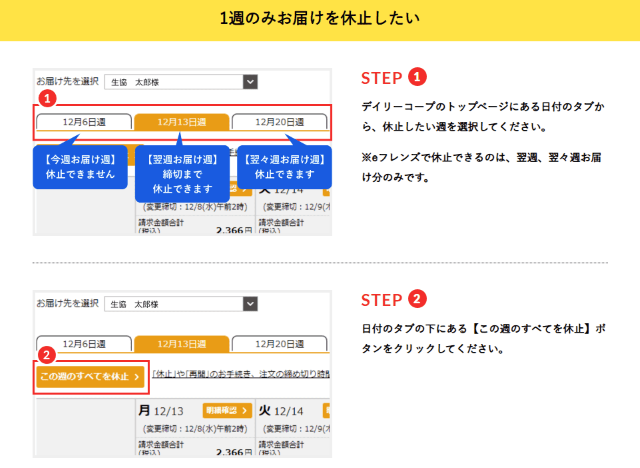Select the 12月20日週 tab in the Step 2 screenshot

coord(280,343)
